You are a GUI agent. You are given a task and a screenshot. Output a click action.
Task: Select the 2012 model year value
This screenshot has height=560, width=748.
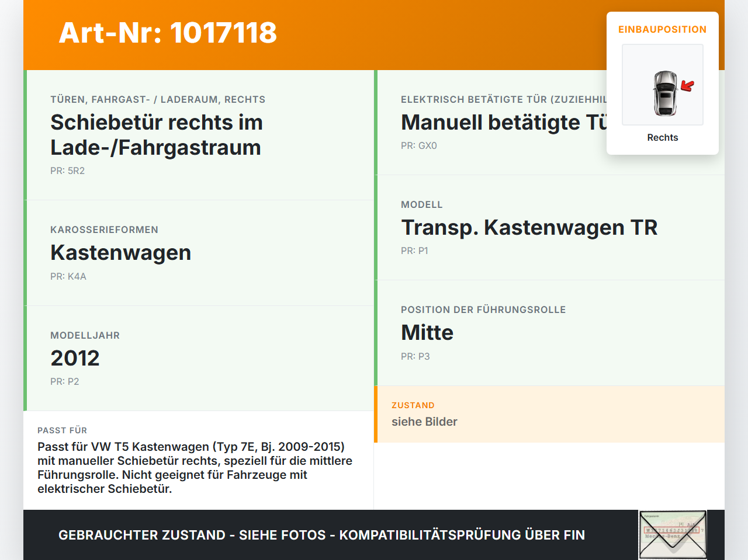pos(75,358)
